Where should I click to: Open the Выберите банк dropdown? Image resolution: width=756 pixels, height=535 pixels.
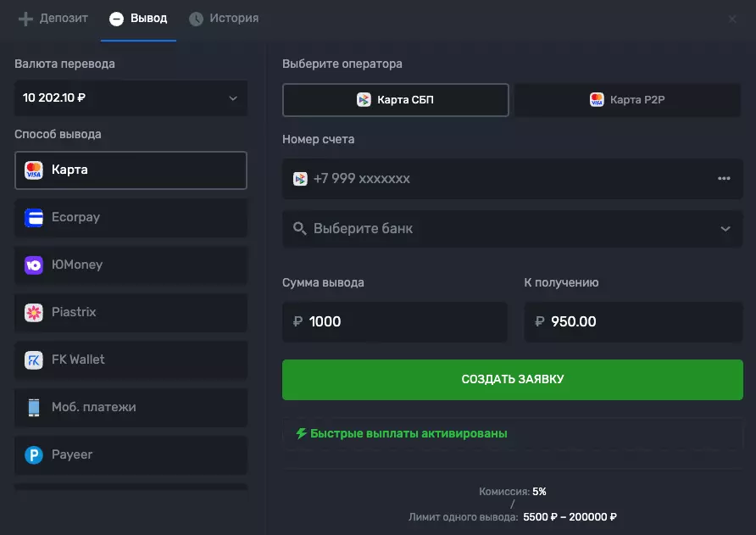click(x=512, y=229)
